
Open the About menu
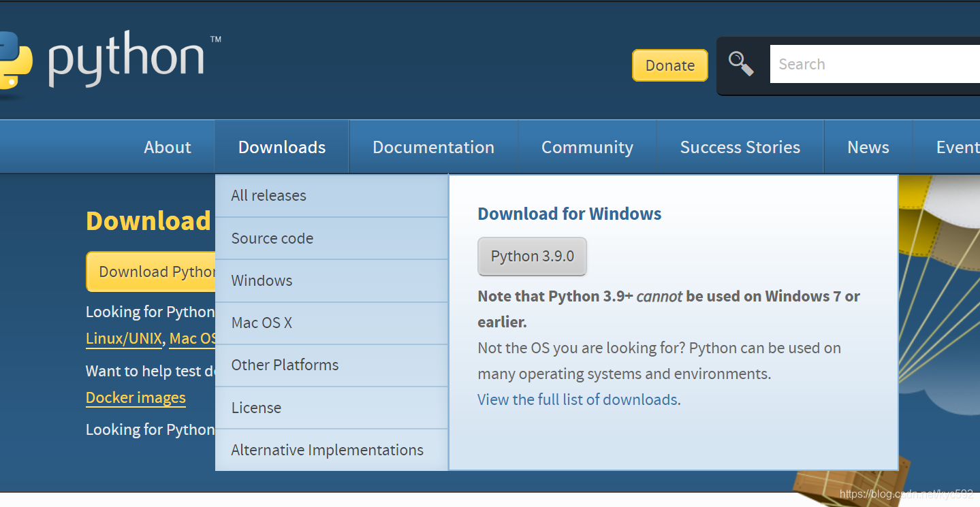[168, 147]
